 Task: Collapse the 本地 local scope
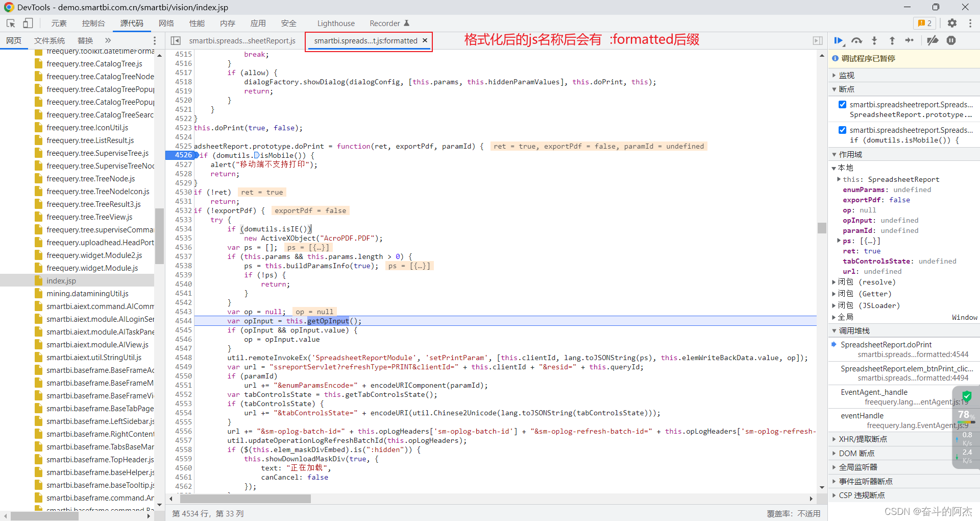tap(834, 168)
